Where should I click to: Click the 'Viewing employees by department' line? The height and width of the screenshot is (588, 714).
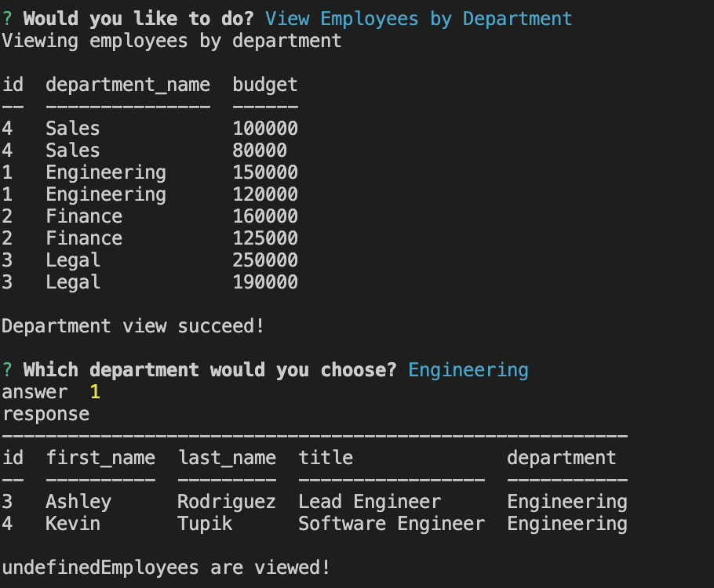point(172,41)
